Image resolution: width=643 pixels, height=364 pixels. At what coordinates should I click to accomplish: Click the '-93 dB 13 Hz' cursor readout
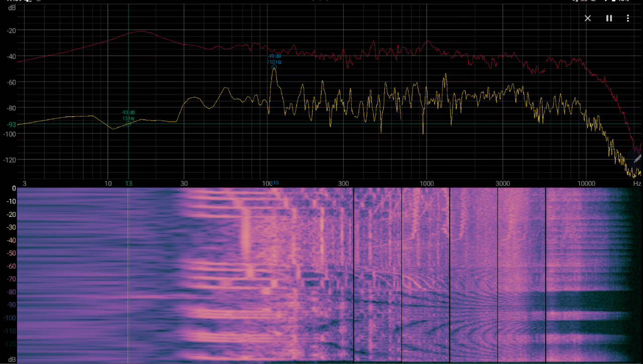tap(128, 115)
